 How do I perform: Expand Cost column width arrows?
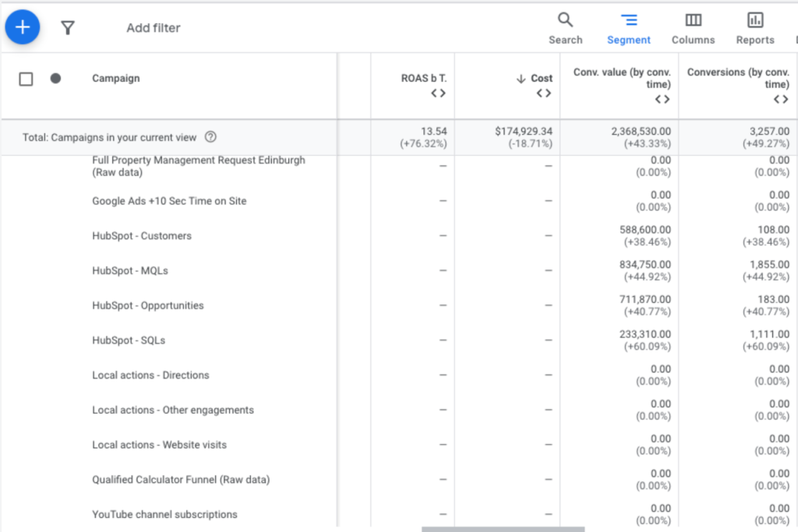click(543, 93)
